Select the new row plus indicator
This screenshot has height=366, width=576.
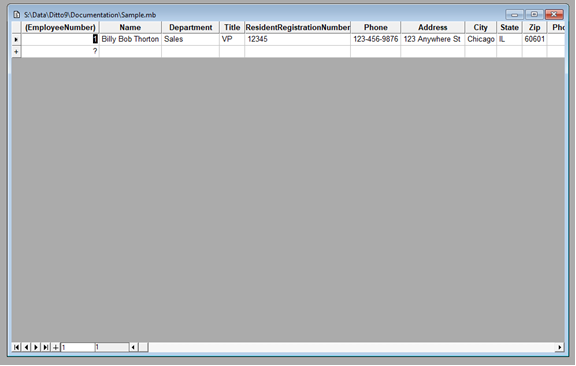(x=16, y=51)
